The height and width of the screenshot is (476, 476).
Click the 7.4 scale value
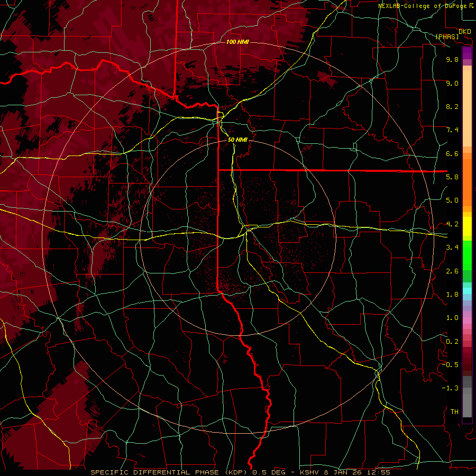pos(452,130)
